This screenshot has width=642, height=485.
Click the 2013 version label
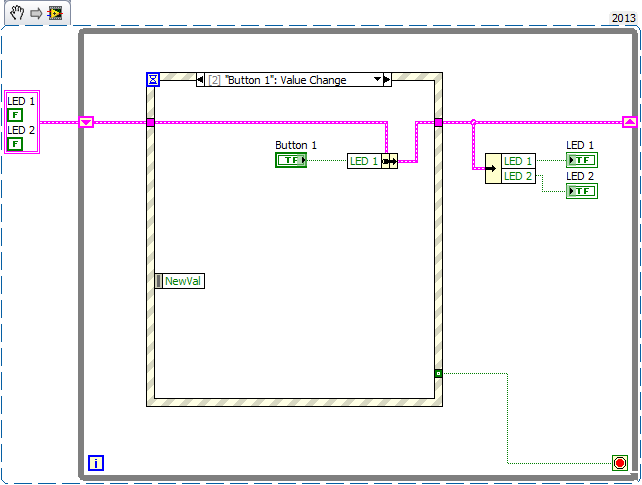pos(623,18)
